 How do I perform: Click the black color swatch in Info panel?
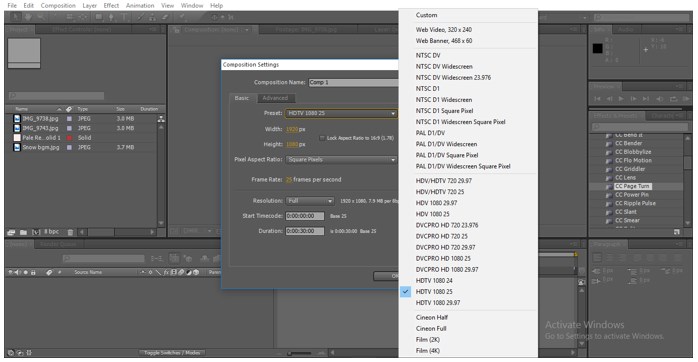598,49
